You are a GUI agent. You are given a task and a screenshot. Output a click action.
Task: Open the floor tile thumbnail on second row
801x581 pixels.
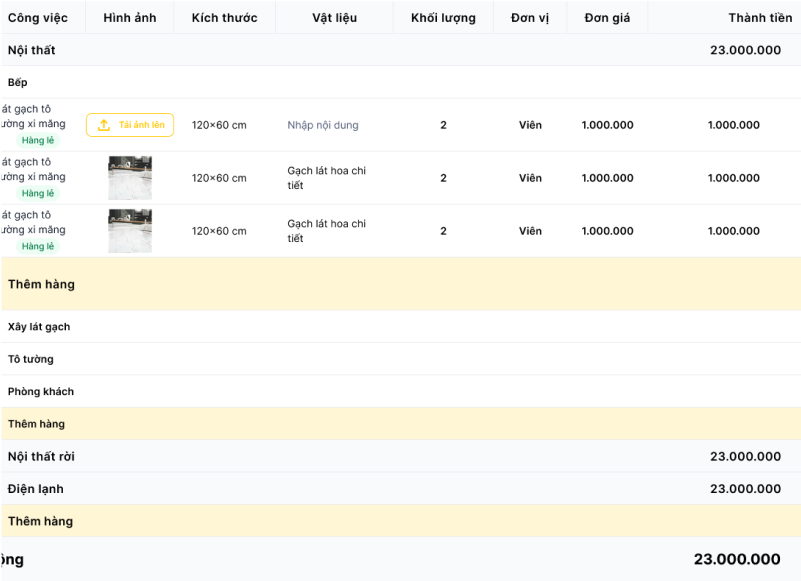[130, 178]
